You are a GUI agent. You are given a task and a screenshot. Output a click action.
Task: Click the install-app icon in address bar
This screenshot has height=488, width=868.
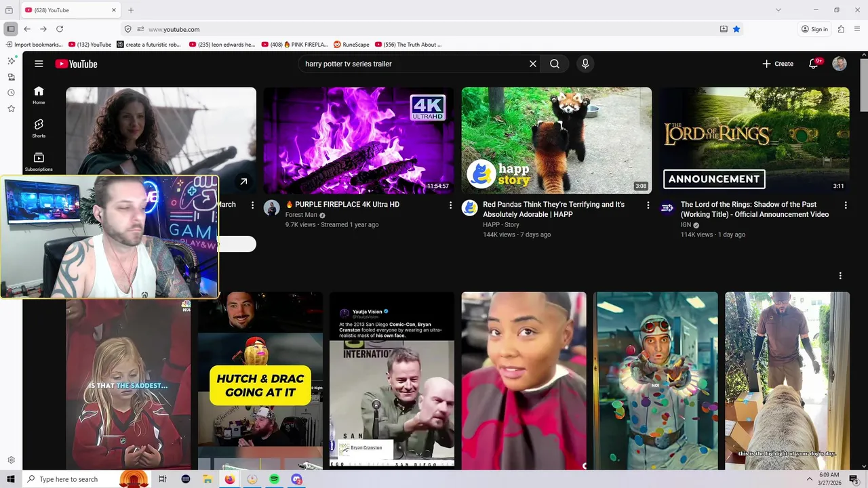[724, 29]
